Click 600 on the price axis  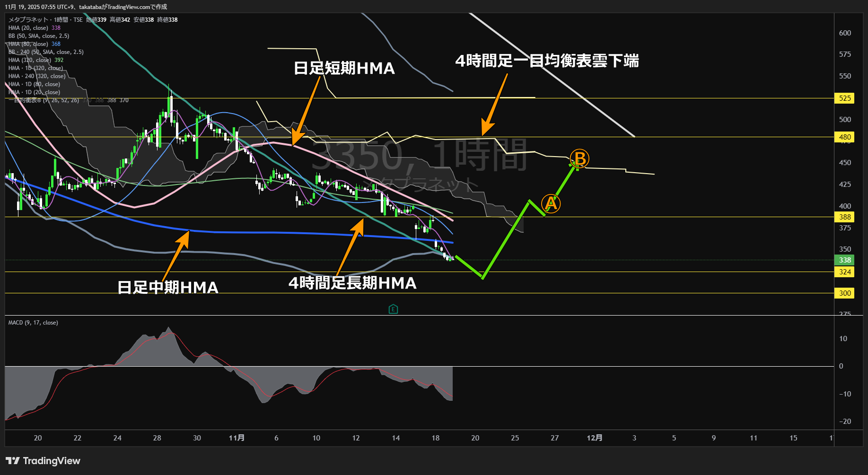845,33
